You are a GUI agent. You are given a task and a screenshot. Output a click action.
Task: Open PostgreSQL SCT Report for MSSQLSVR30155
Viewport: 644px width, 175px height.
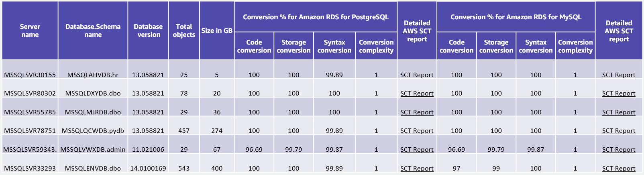(417, 75)
